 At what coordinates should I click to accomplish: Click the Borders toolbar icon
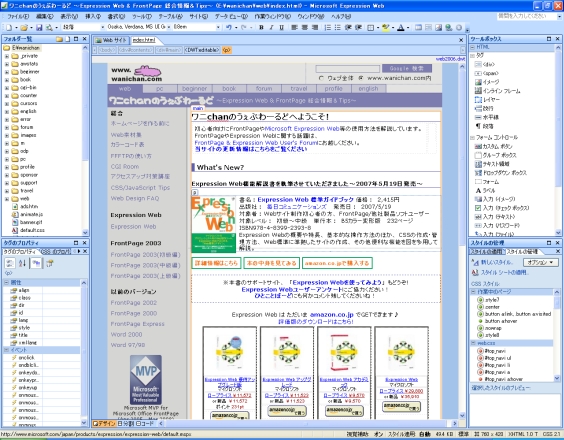370,27
